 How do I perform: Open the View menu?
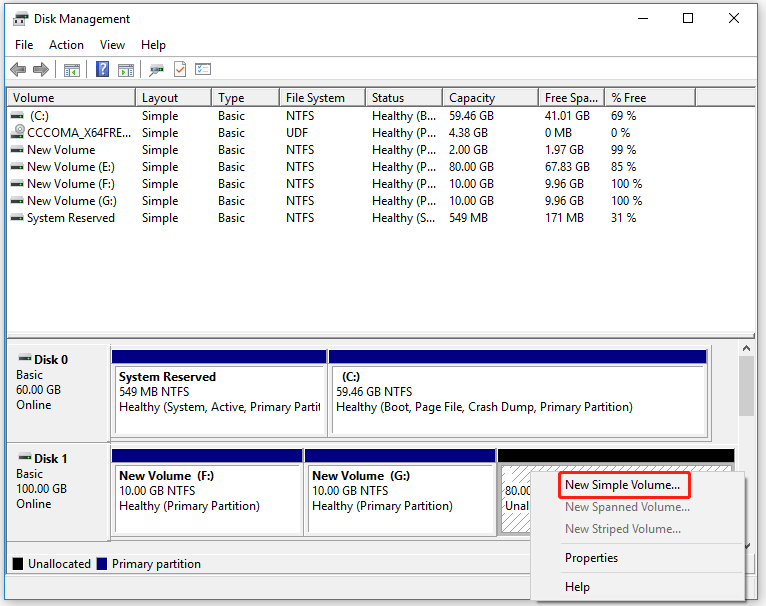[x=112, y=45]
